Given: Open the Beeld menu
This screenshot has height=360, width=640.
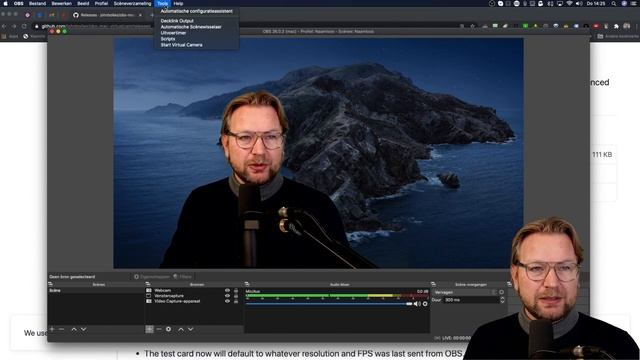Looking at the screenshot, I should pyautogui.click(x=83, y=3).
